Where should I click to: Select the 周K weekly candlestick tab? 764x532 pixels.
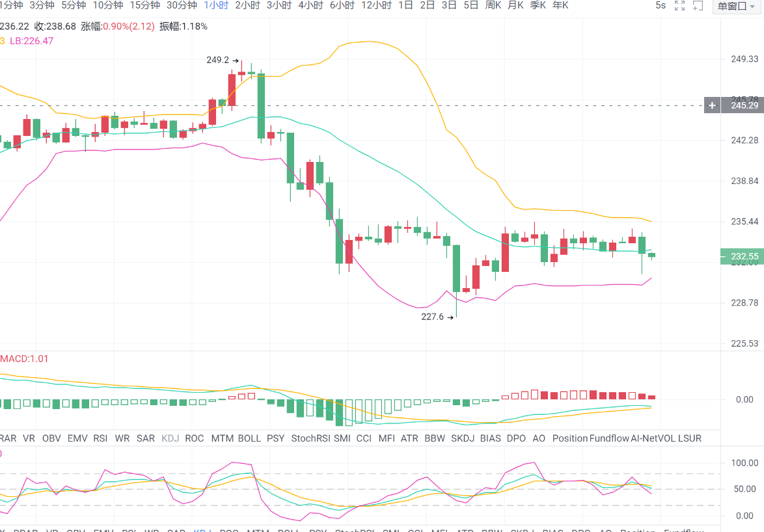point(493,5)
